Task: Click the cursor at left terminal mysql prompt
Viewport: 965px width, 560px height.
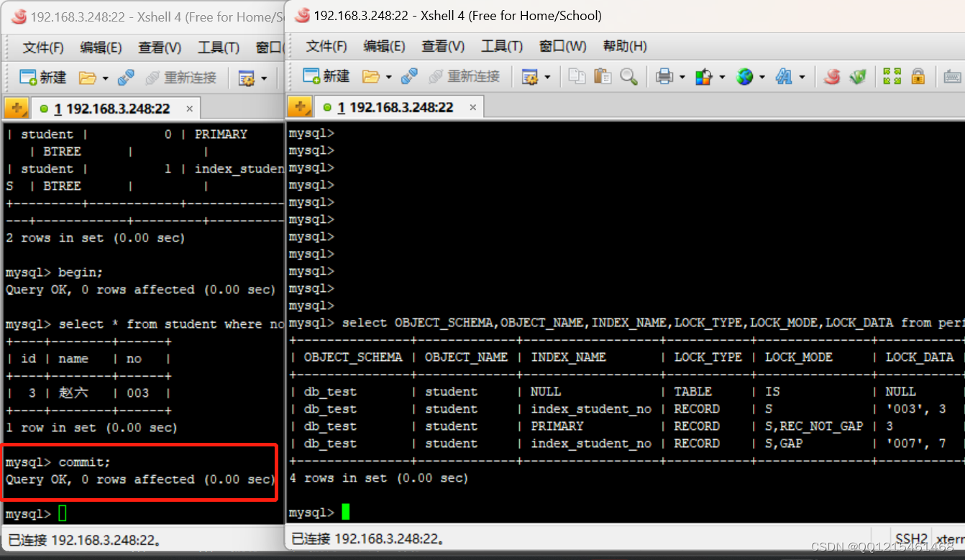Action: tap(63, 514)
